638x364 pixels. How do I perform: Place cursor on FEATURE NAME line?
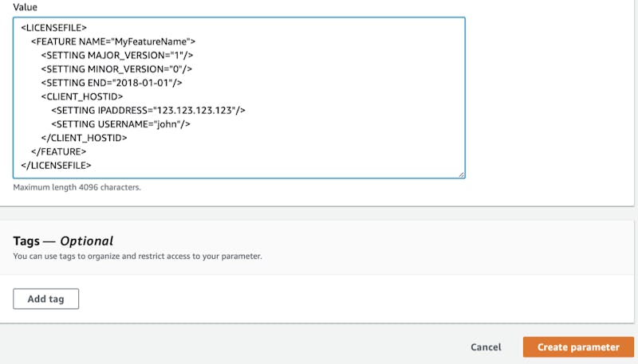[112, 41]
